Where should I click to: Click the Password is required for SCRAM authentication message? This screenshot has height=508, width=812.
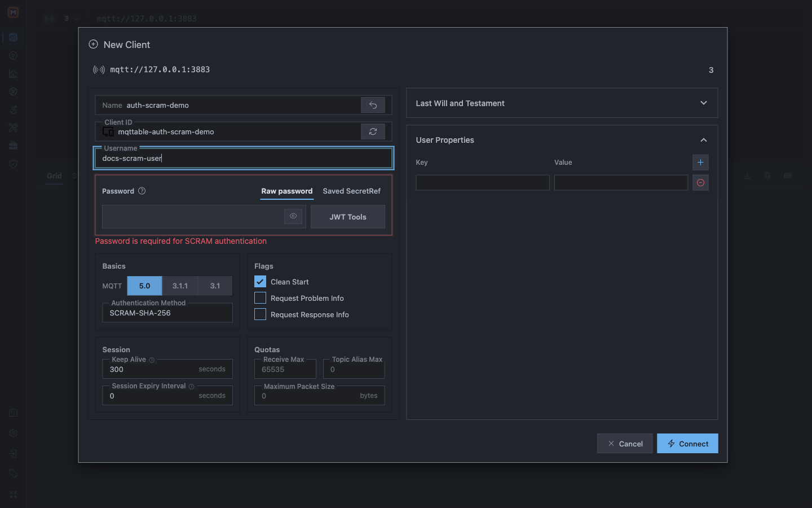[x=180, y=241]
